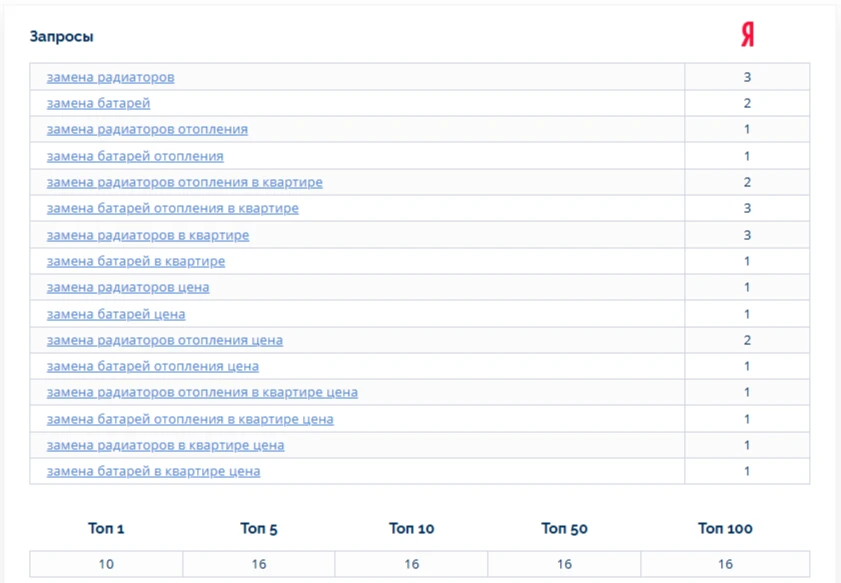The image size is (841, 583).
Task: Click "замена радиаторов в квартире цена" link
Action: pyautogui.click(x=165, y=445)
